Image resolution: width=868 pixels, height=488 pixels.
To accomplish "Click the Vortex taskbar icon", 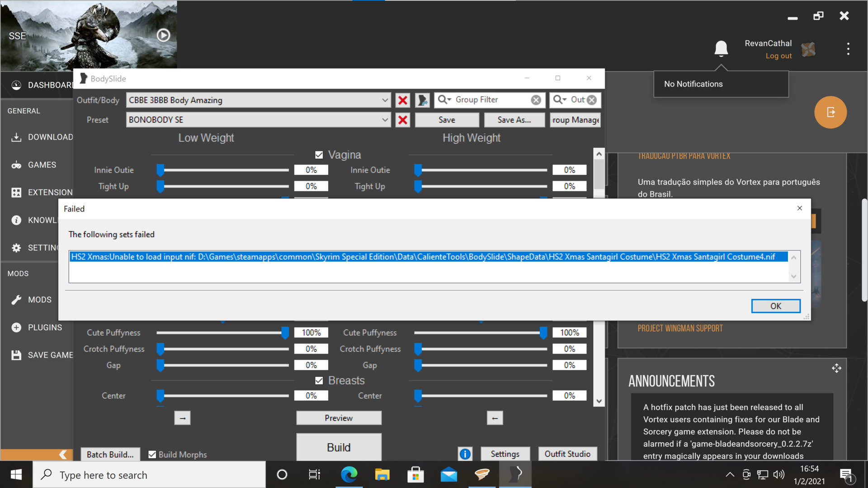I will point(482,474).
